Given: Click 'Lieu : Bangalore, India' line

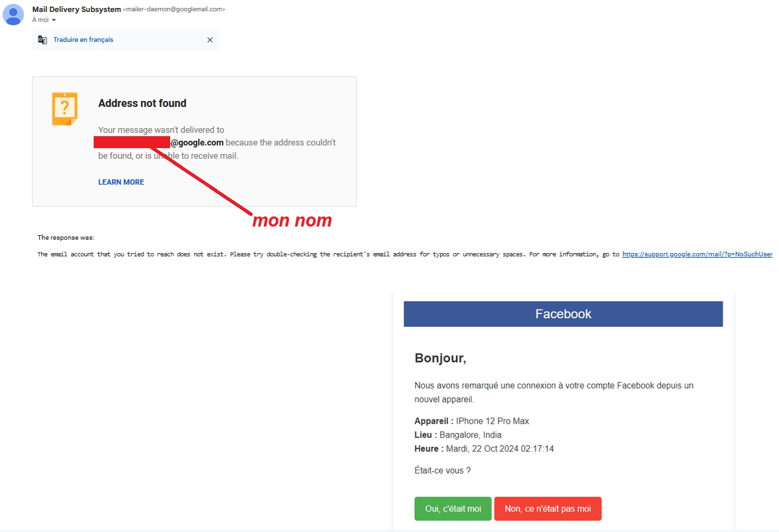Looking at the screenshot, I should [x=457, y=435].
